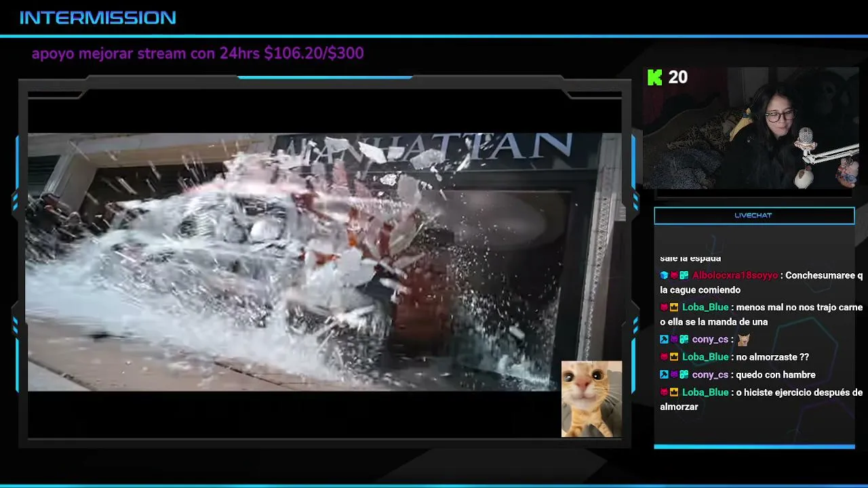Click the cat emote posted by cony_cs
Viewport: 868px width, 488px height.
(744, 339)
